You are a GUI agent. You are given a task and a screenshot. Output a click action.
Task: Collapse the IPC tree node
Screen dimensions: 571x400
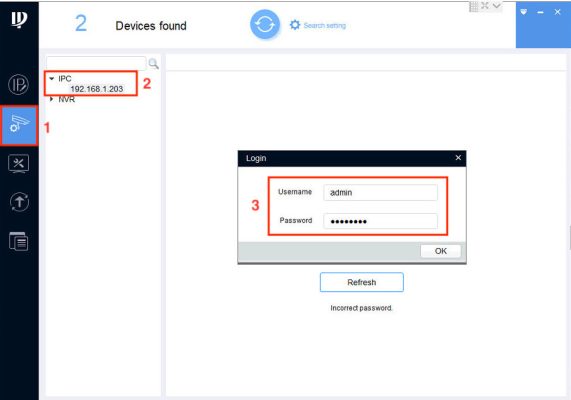[x=51, y=79]
